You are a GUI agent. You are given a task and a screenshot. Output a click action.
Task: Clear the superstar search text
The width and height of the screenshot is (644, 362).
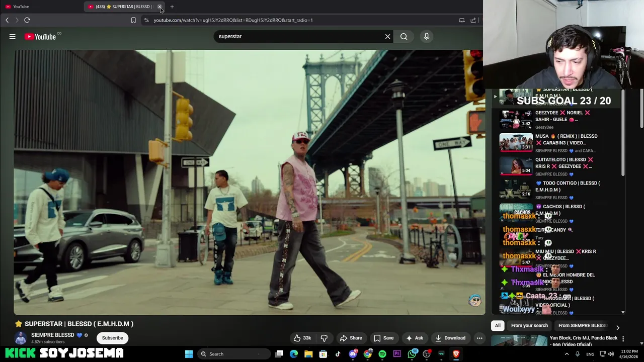tap(387, 36)
